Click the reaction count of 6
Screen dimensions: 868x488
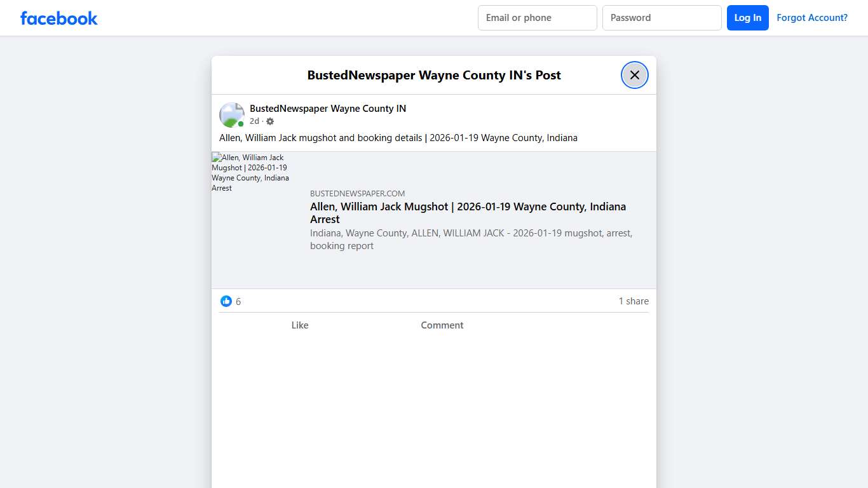tap(238, 301)
